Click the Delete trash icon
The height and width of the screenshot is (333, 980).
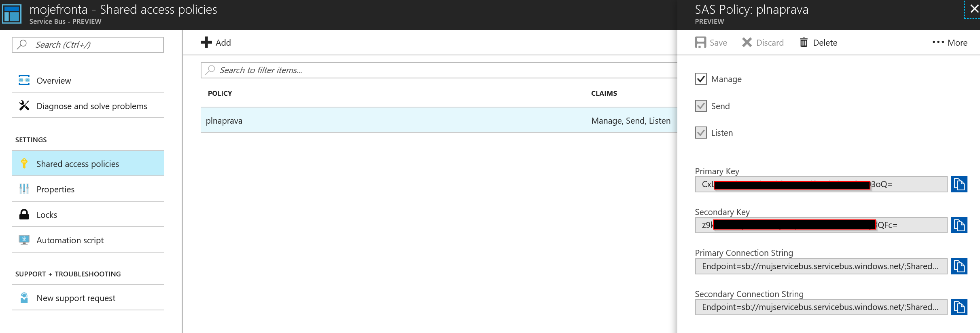(x=804, y=42)
